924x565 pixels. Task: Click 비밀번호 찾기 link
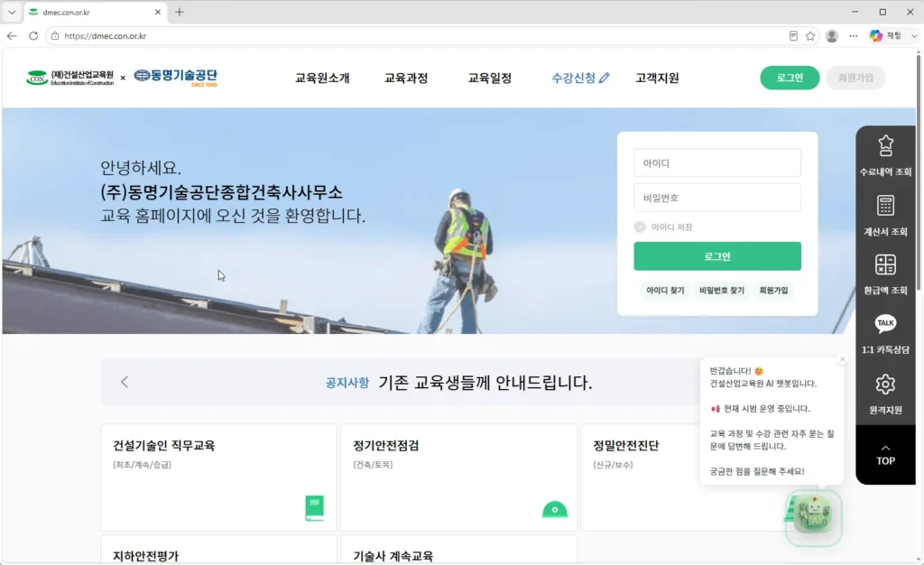pos(722,291)
